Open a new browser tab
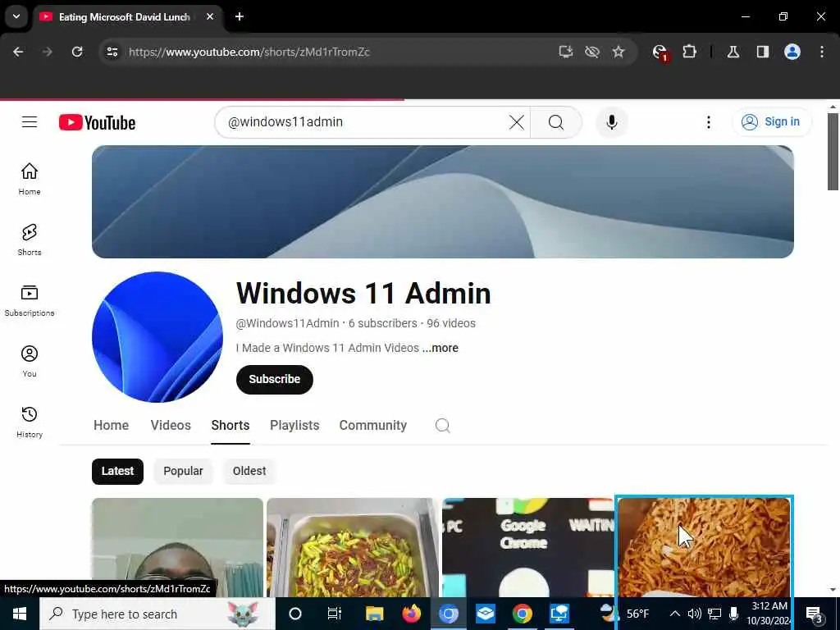The width and height of the screenshot is (840, 630). click(x=240, y=16)
